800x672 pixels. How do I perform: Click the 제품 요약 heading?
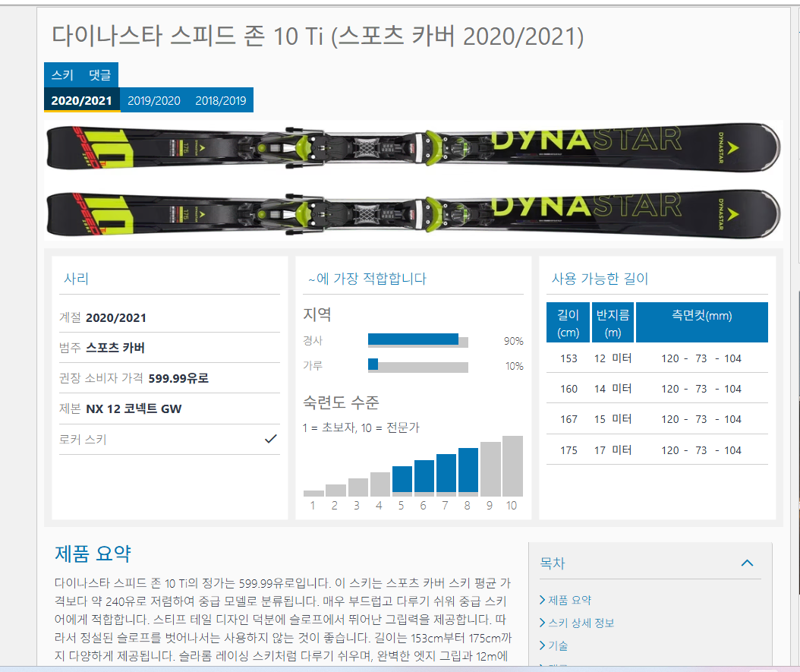[x=93, y=554]
